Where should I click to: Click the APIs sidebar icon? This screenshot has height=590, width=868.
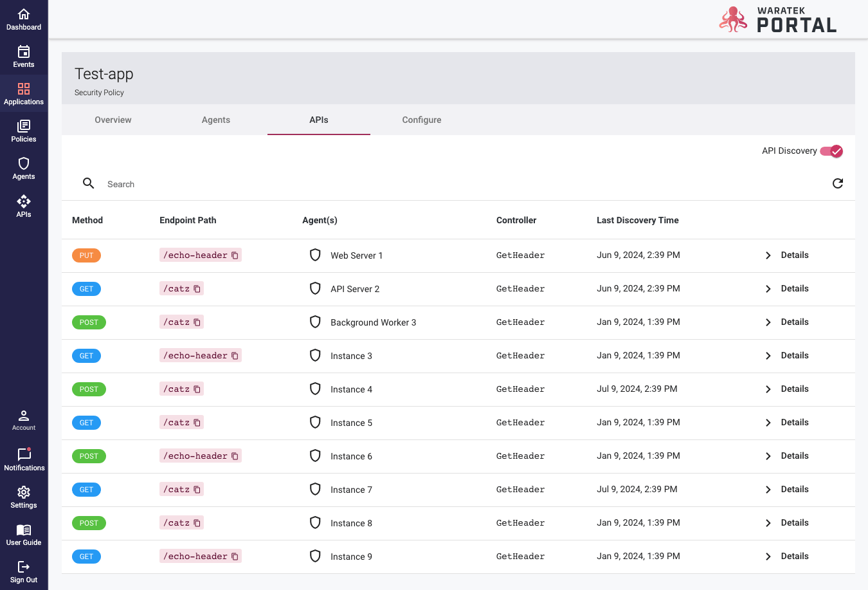pyautogui.click(x=24, y=206)
